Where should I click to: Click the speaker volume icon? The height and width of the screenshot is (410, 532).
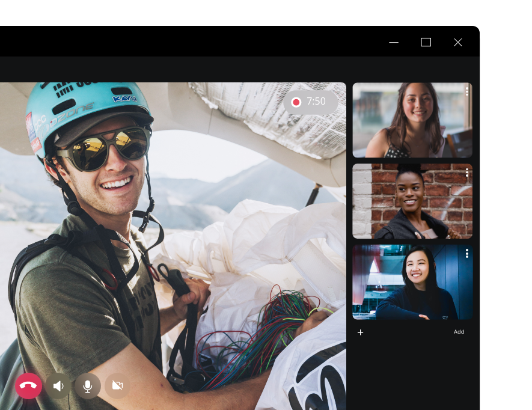click(x=58, y=386)
